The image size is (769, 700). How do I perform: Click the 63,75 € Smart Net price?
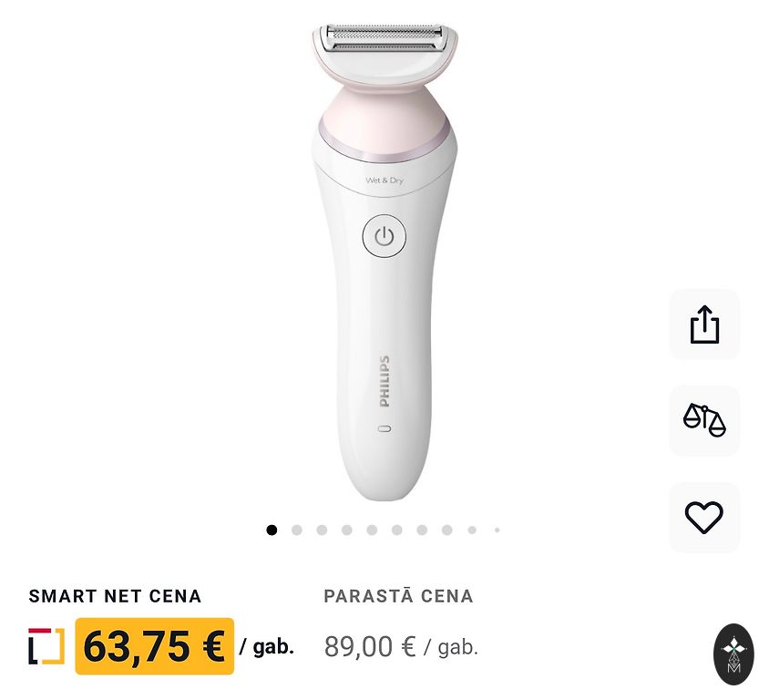coord(155,646)
